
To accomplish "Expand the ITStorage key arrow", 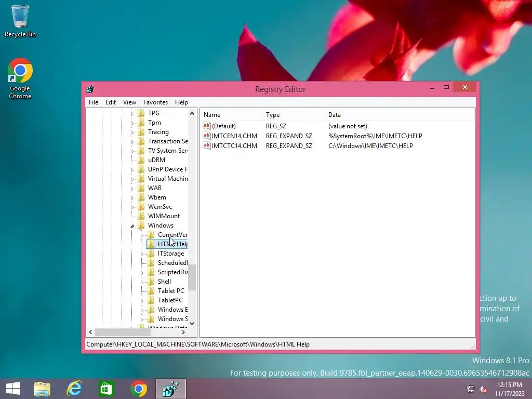I will [142, 254].
